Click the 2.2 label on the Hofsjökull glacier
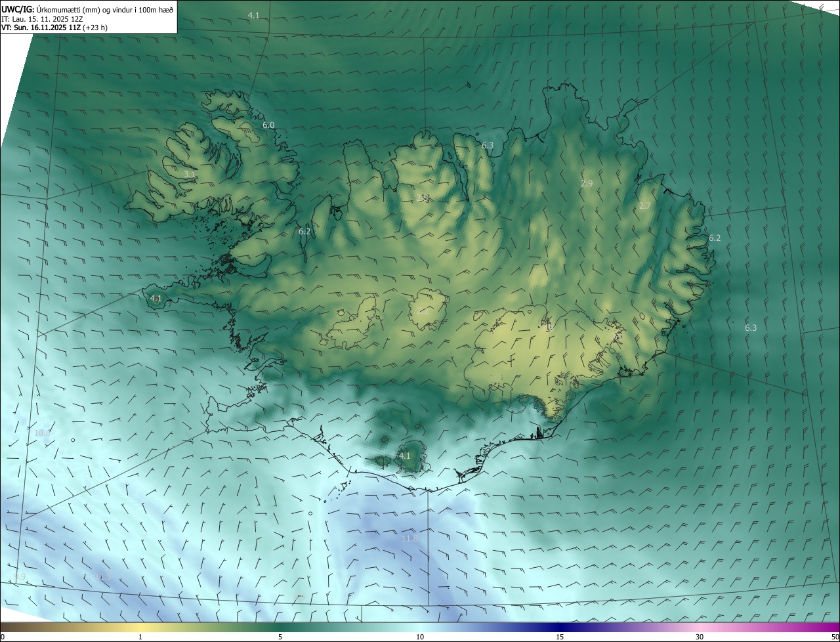 point(423,310)
